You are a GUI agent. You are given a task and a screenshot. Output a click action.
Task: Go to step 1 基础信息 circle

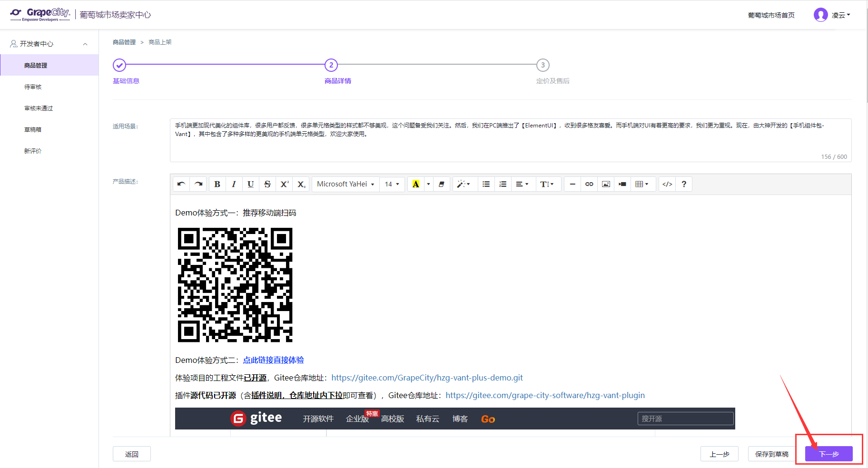[x=119, y=65]
